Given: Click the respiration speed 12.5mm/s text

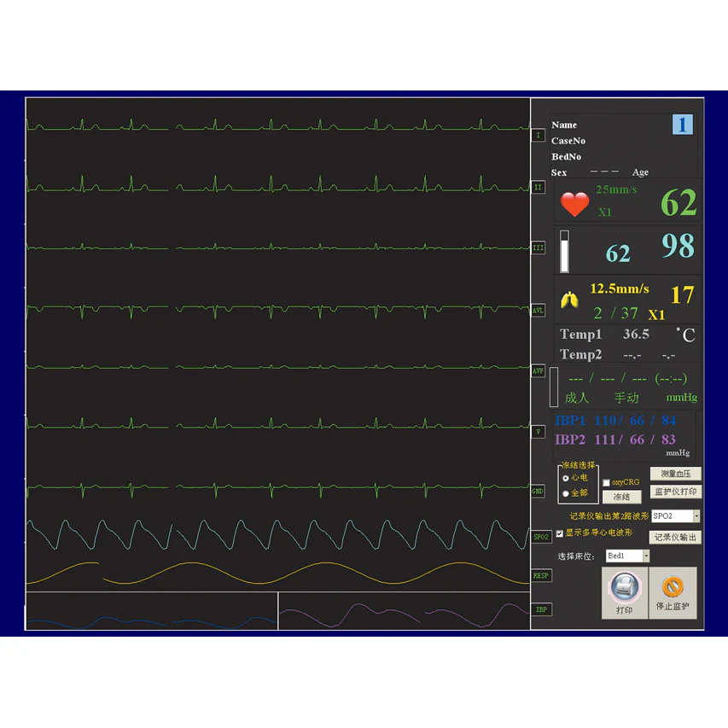Looking at the screenshot, I should tap(620, 288).
